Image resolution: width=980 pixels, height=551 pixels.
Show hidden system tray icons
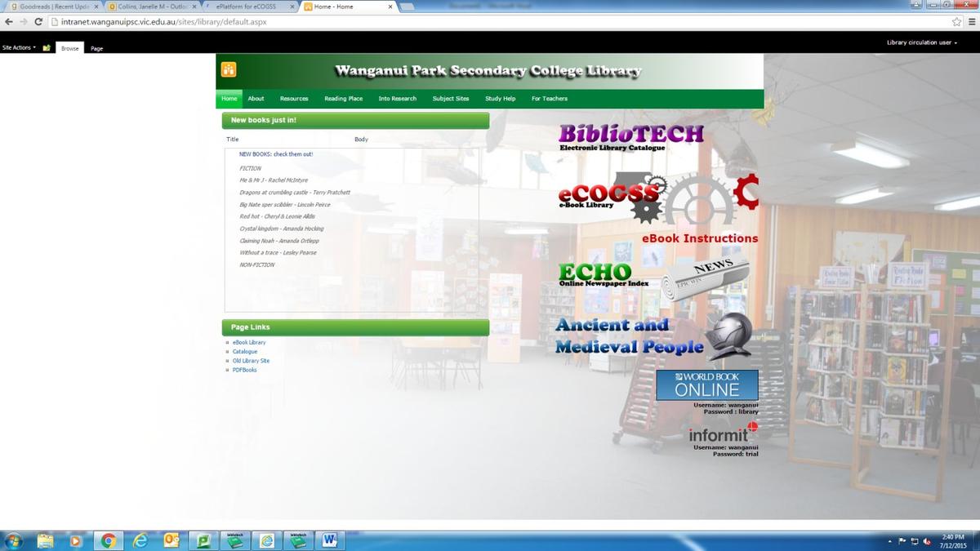pos(890,541)
